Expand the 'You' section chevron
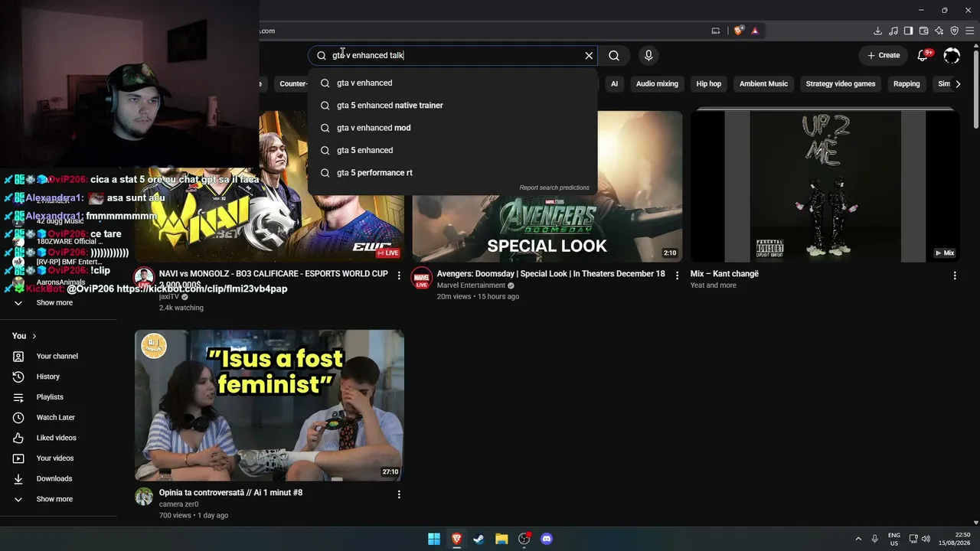980x551 pixels. [34, 336]
